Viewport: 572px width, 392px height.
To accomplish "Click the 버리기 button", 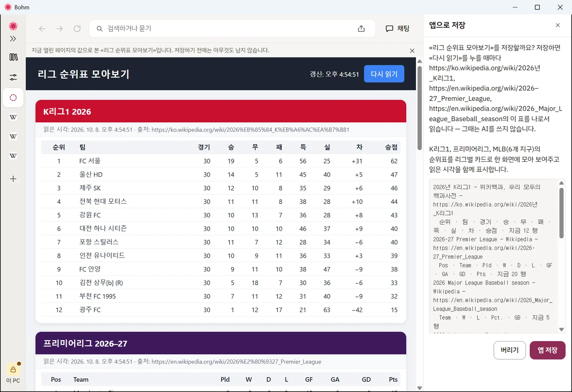I will [x=509, y=350].
